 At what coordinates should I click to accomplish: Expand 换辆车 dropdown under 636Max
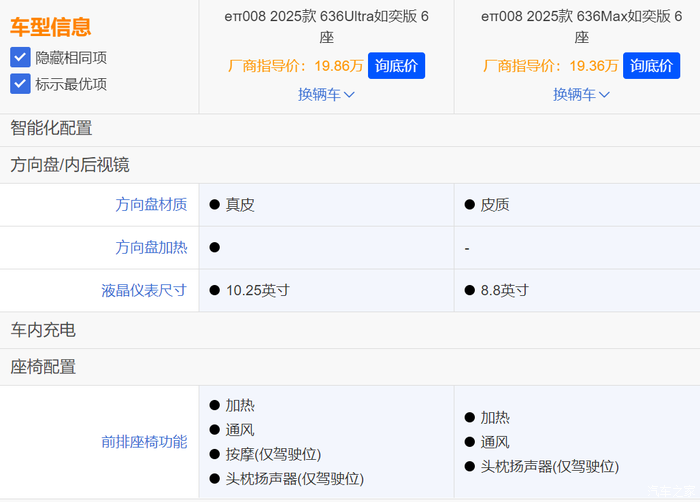[x=581, y=94]
